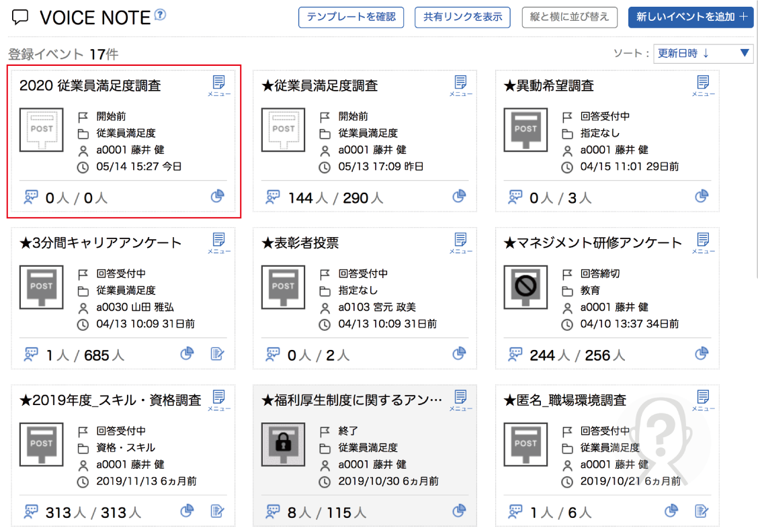Screen dimensions: 758x532
Task: Click locked postbox thumbnail on ★福利厚生制度 card
Action: [x=283, y=445]
